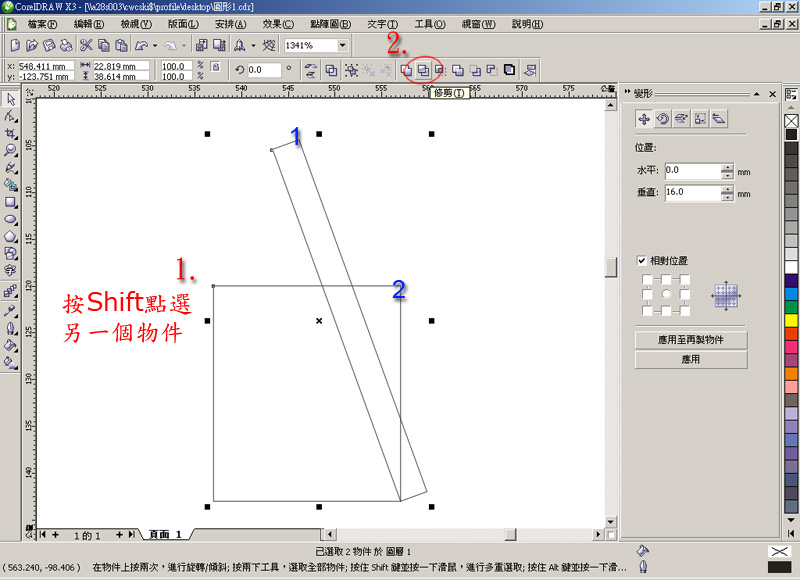Click the Mirror flip buttons icon
Screen dimensions: 800x580
310,70
